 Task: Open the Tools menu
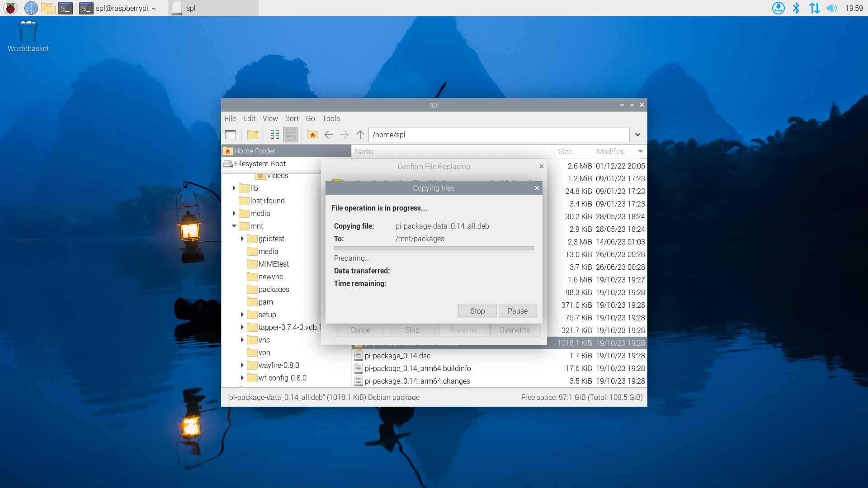coord(330,118)
